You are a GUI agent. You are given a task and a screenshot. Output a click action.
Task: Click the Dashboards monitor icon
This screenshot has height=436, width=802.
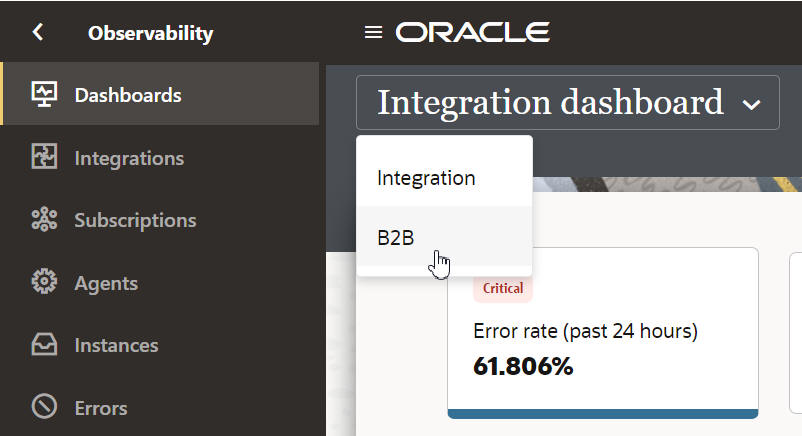[44, 95]
